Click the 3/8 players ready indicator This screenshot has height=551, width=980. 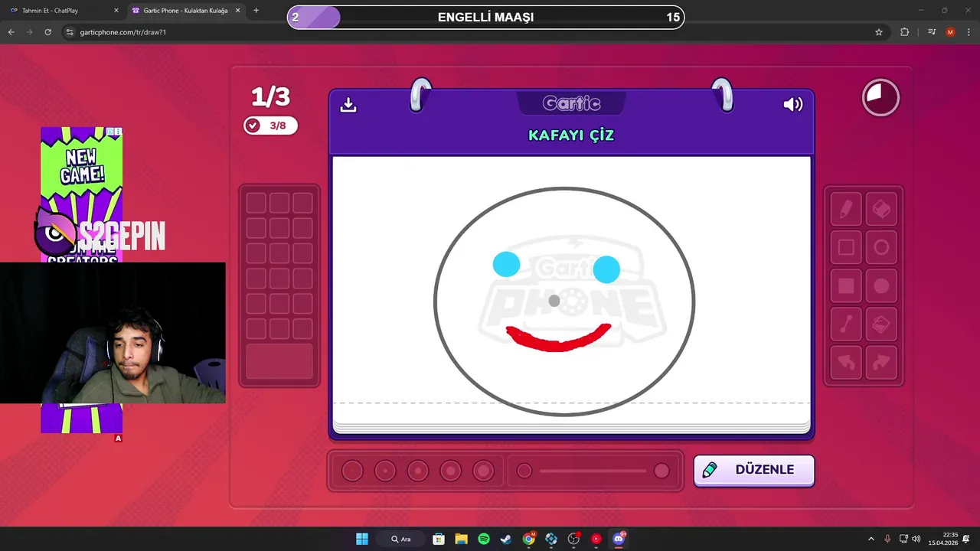pyautogui.click(x=270, y=126)
